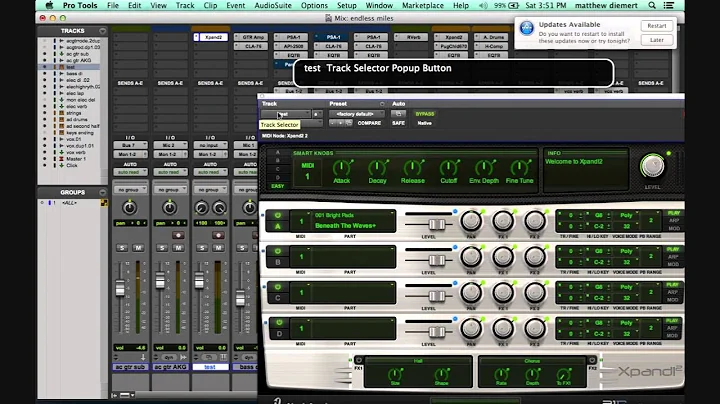Open the Clip menu

click(x=210, y=6)
